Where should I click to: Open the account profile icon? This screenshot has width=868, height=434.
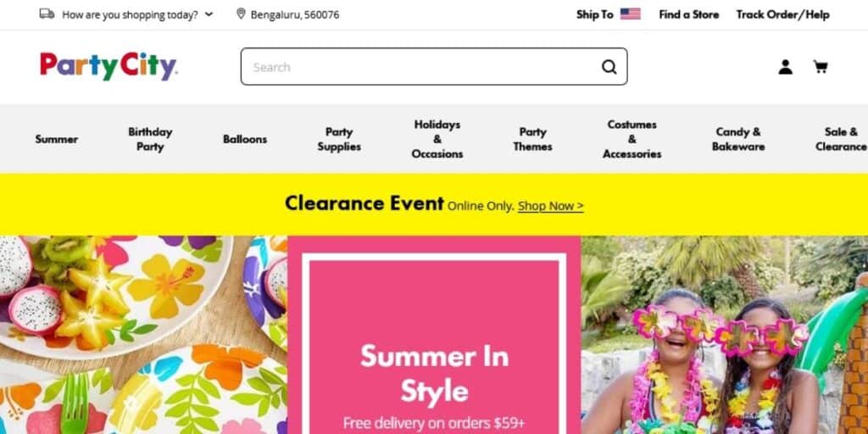(x=785, y=67)
